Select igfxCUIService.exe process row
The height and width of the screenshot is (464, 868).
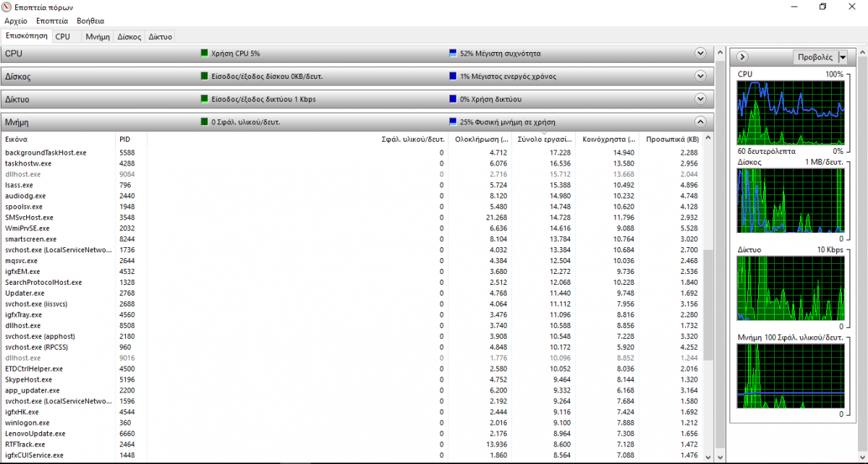[x=352, y=455]
